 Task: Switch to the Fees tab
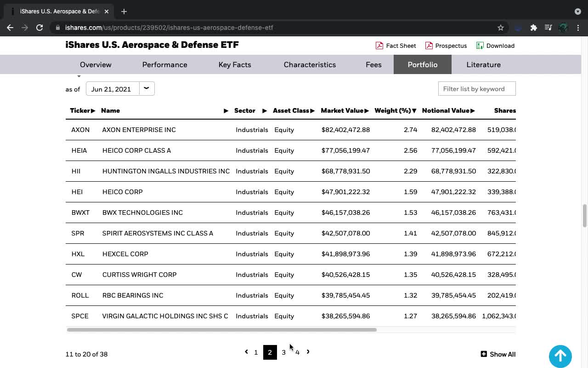(x=373, y=64)
